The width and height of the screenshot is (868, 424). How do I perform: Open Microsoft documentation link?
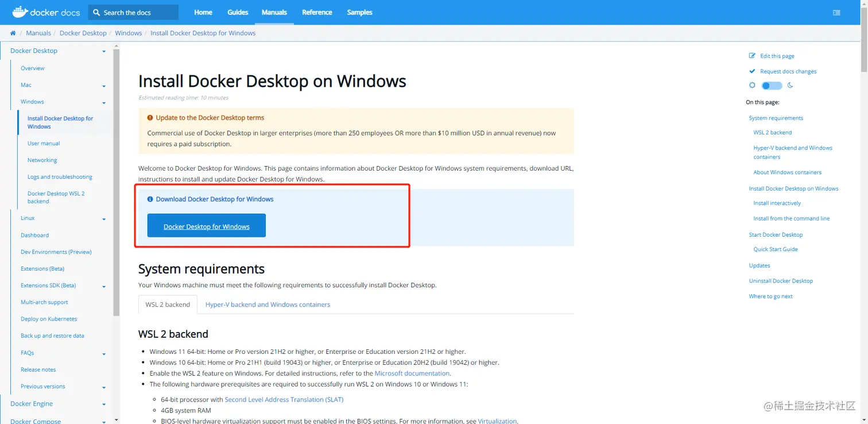(412, 373)
